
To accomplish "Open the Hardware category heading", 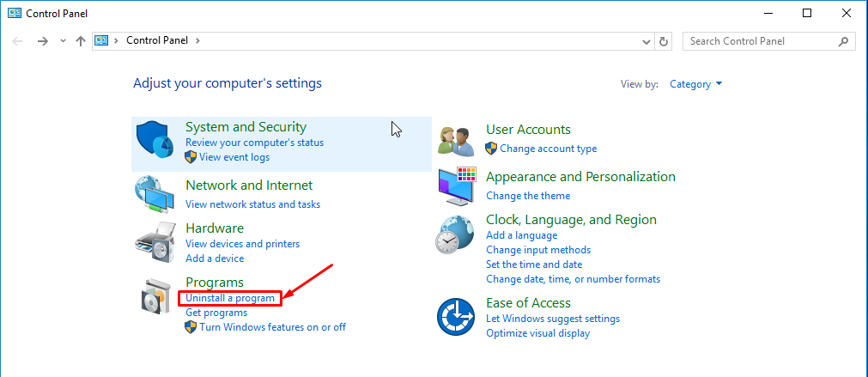I will tap(215, 228).
